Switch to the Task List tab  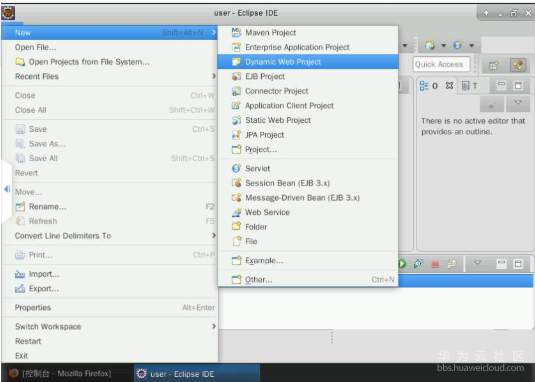(469, 86)
